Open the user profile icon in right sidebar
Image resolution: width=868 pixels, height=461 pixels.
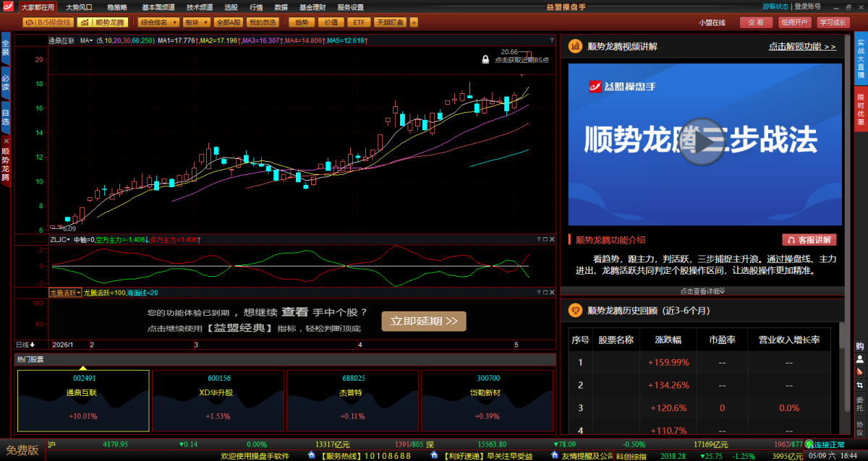(x=859, y=358)
